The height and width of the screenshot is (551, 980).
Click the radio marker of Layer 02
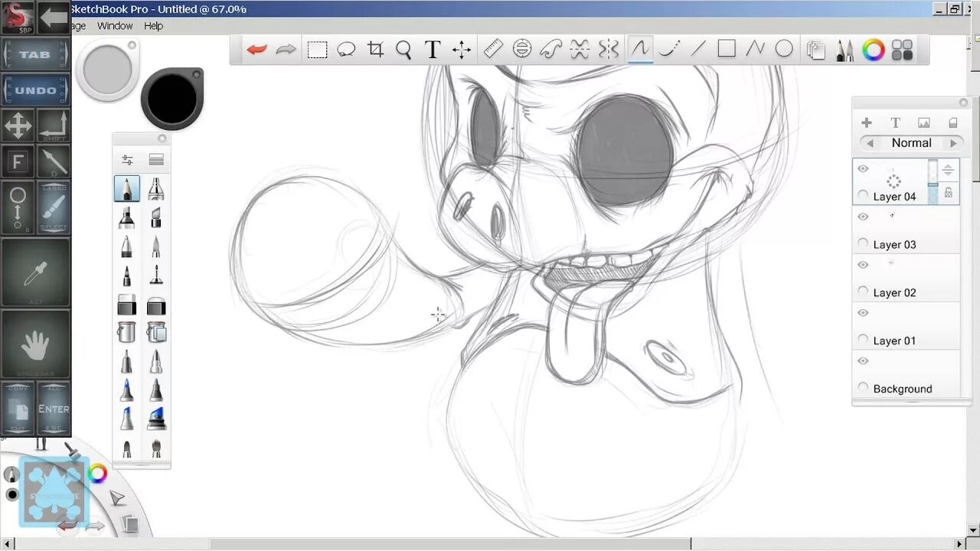coord(864,292)
